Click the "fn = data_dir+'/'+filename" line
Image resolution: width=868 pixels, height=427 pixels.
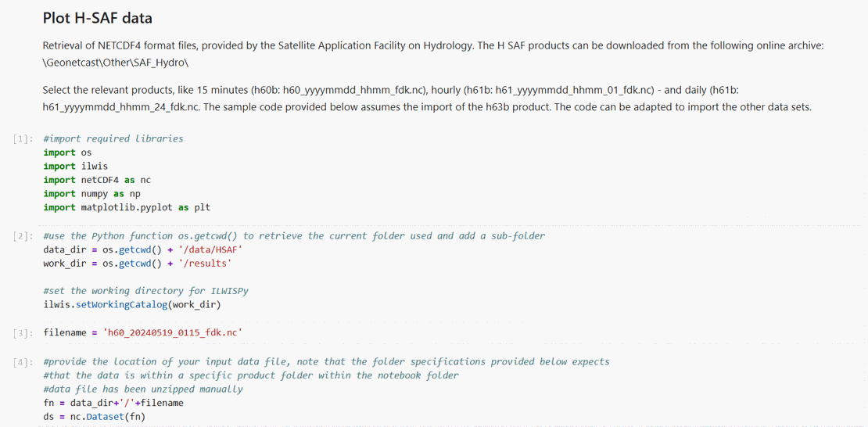(113, 403)
